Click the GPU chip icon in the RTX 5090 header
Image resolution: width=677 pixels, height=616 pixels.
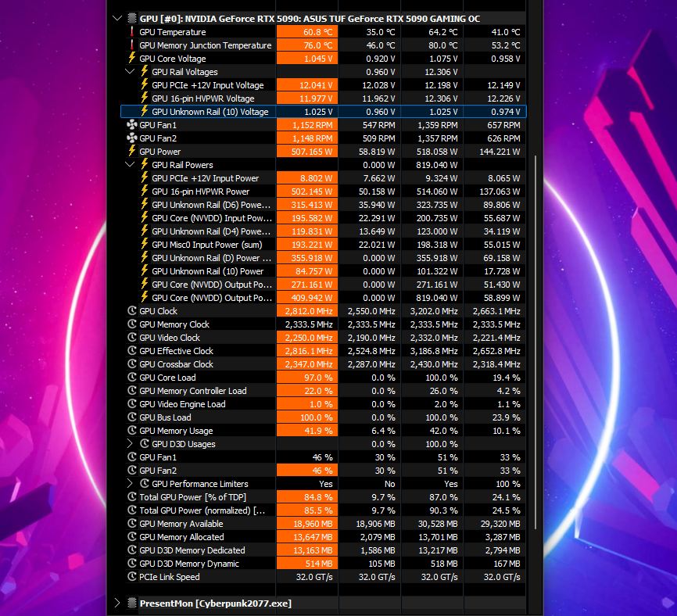tap(132, 19)
